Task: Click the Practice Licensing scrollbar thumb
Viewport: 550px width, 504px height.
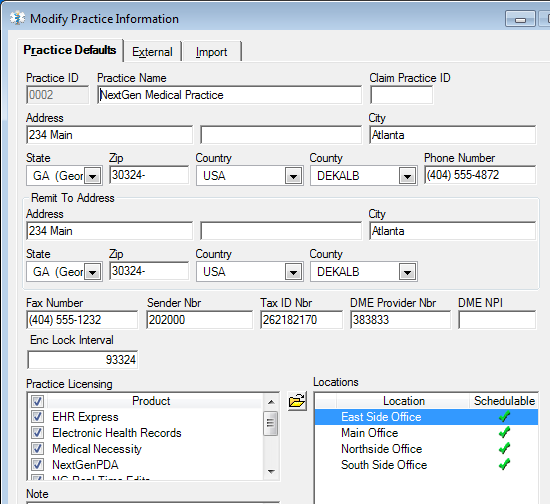Action: click(270, 423)
